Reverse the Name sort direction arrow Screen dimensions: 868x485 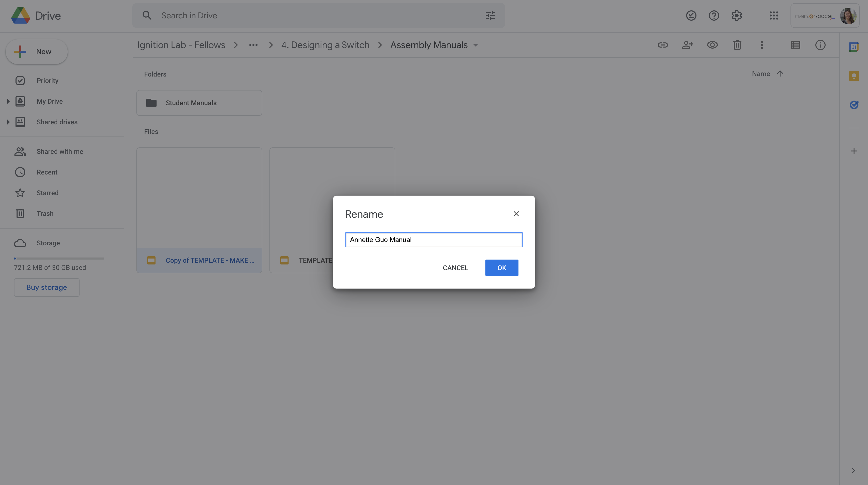coord(780,73)
